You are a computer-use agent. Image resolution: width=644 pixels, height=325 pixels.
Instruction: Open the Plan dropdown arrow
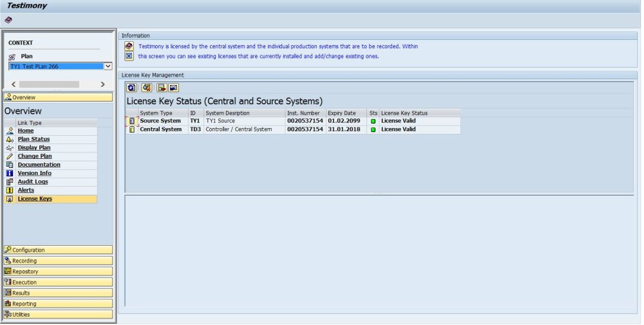click(x=108, y=66)
